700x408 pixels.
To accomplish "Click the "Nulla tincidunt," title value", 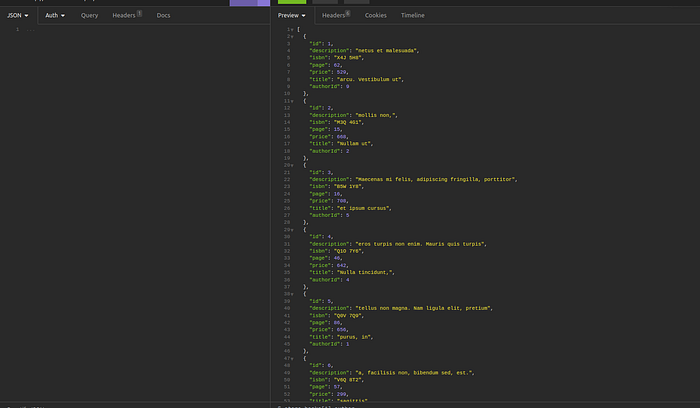I will (365, 272).
